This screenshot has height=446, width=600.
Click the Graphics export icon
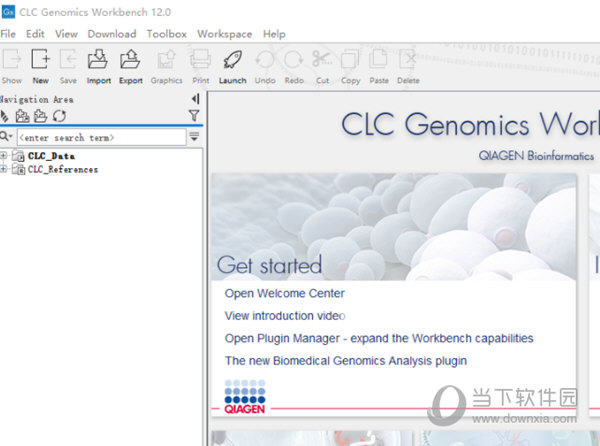pyautogui.click(x=166, y=59)
